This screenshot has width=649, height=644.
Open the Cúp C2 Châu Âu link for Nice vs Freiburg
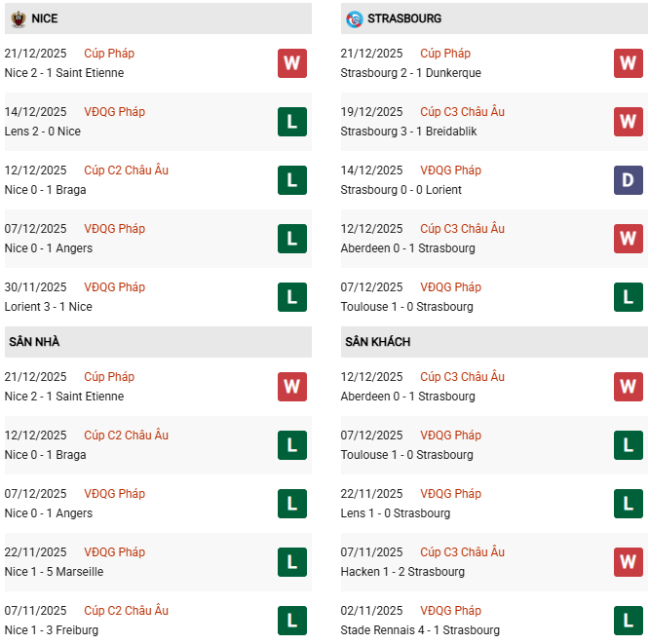(126, 611)
